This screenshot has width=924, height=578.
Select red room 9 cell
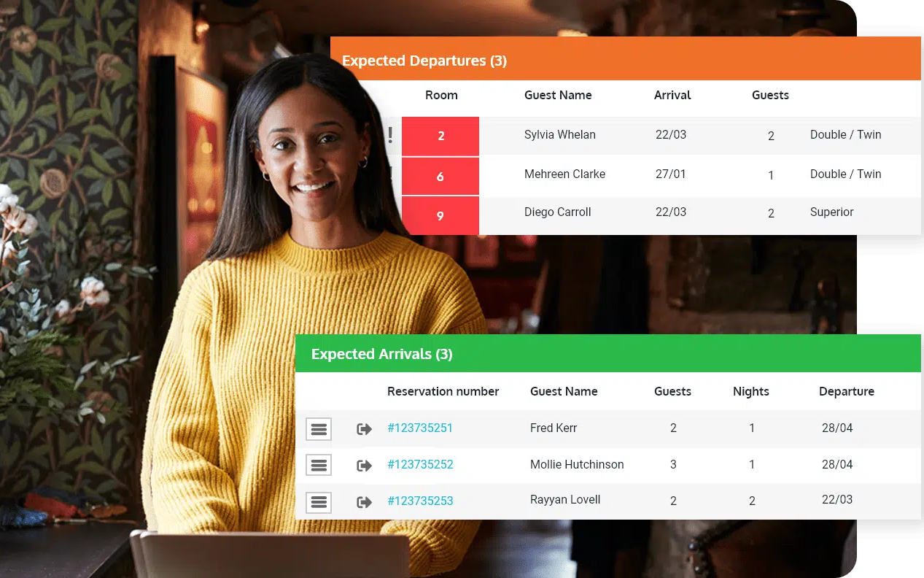point(440,216)
